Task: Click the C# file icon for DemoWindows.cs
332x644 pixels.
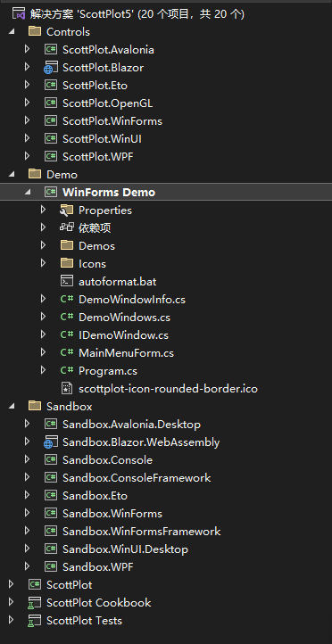Action: 67,317
